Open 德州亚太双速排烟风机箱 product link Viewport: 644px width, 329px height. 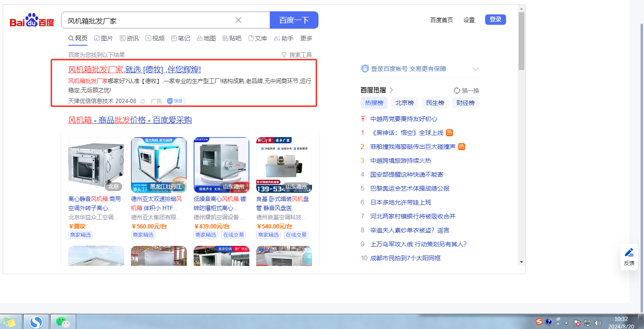tap(158, 203)
